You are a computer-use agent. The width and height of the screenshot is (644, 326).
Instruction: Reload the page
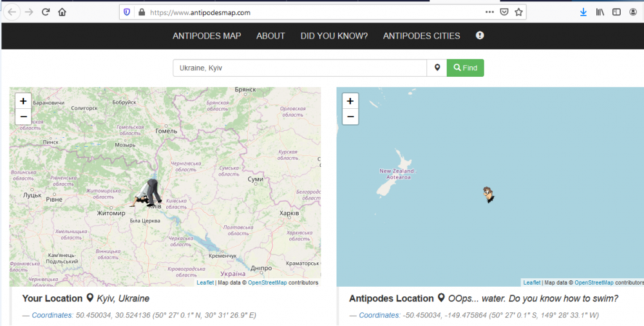click(x=46, y=12)
